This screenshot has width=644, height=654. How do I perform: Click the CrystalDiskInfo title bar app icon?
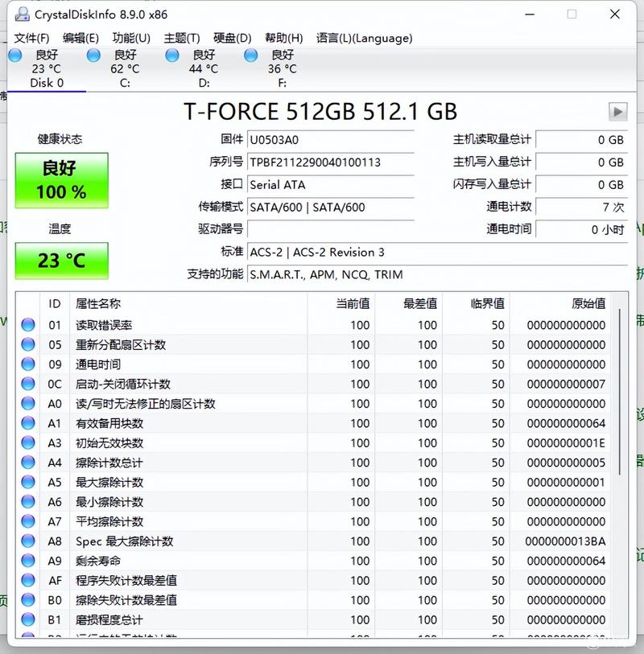click(x=22, y=14)
